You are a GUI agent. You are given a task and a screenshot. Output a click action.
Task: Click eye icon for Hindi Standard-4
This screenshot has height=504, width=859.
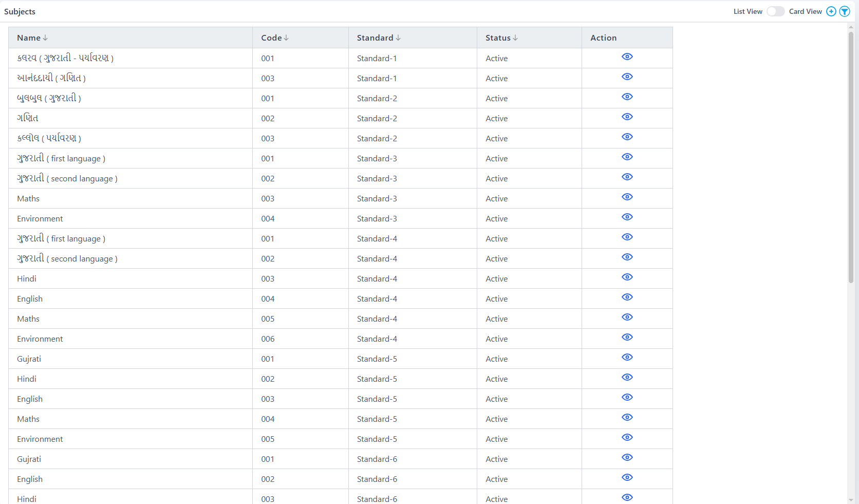click(x=627, y=277)
